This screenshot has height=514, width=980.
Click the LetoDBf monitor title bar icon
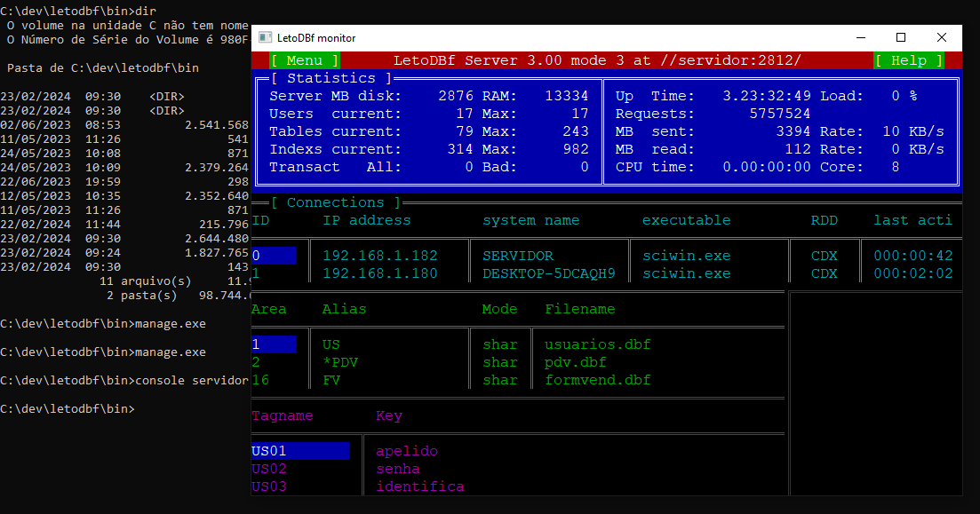click(265, 38)
